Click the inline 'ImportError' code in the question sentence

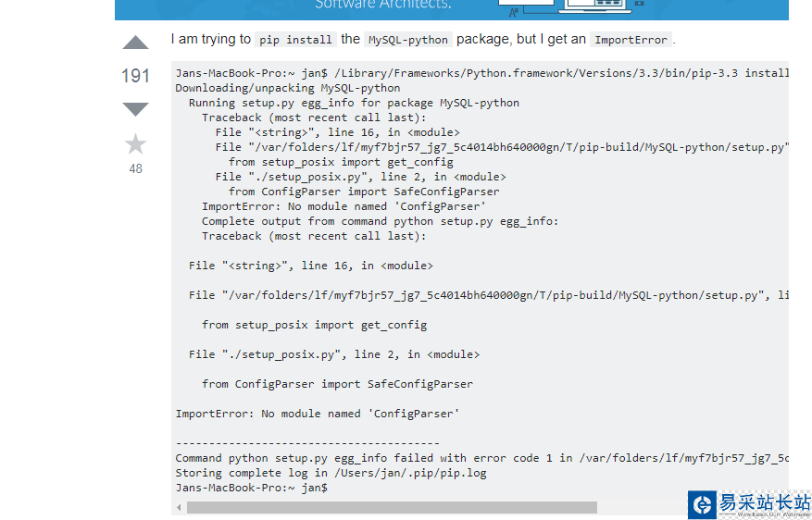pos(631,40)
